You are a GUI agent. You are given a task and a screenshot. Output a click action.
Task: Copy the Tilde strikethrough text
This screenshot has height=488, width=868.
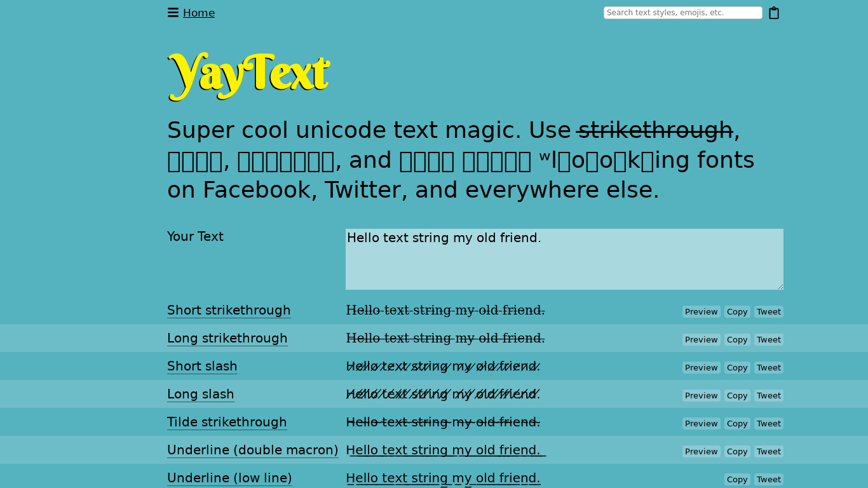[737, 423]
